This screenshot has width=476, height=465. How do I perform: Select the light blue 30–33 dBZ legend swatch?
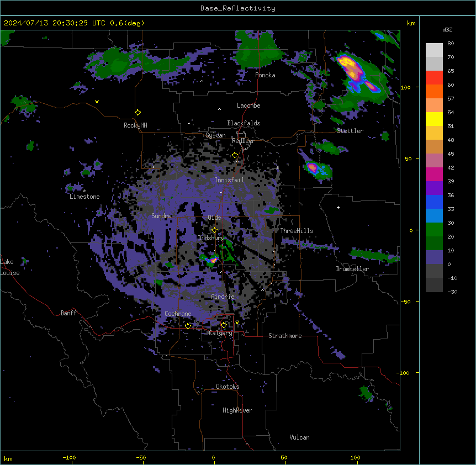click(x=434, y=216)
